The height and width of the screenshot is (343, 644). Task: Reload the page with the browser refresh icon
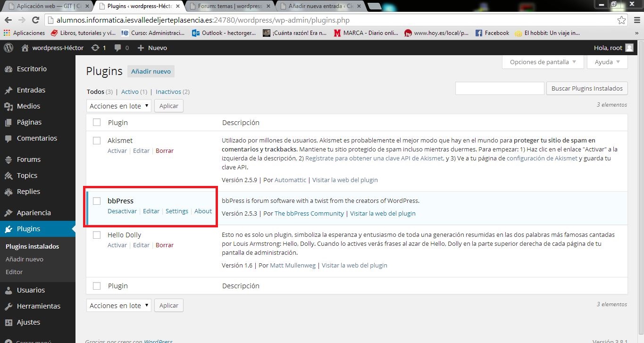tap(35, 20)
